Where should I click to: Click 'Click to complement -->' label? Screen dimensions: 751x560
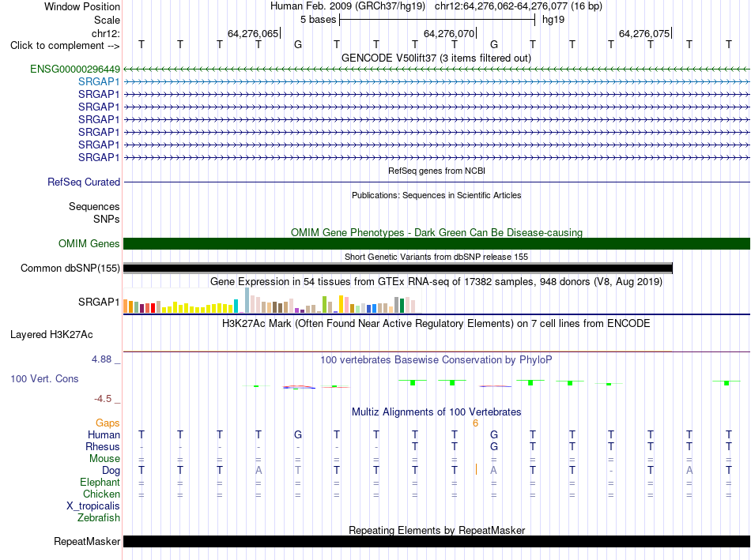coord(65,46)
